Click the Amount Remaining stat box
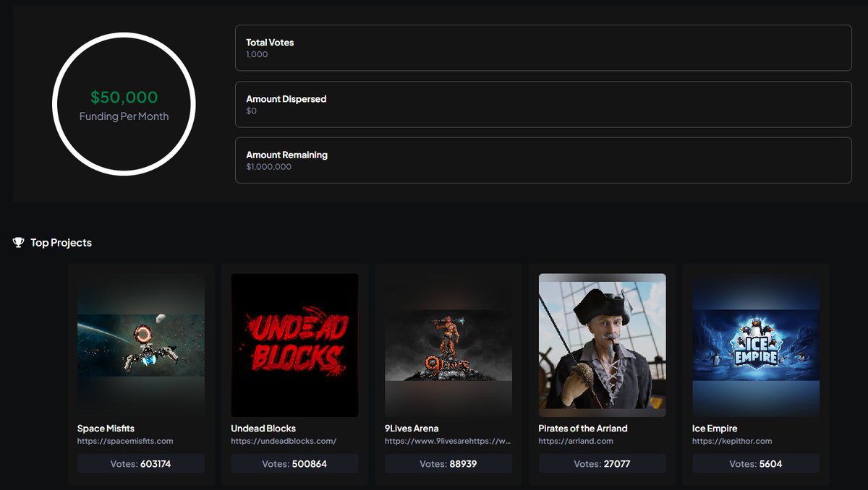 pyautogui.click(x=543, y=160)
